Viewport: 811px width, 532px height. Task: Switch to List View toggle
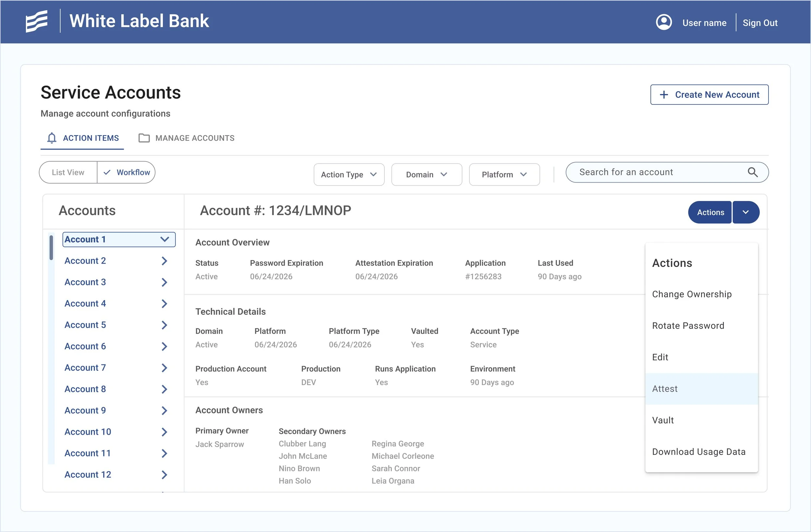(68, 172)
